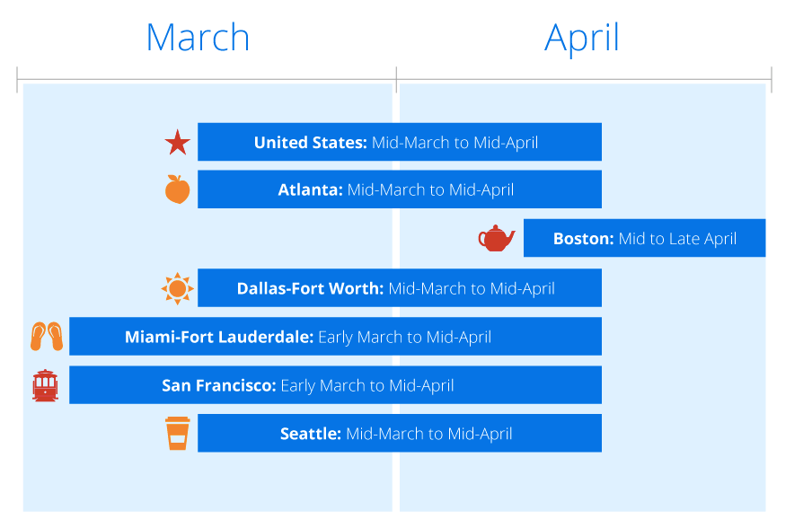812x528 pixels.
Task: Click the red star icon beside United States
Action: tap(177, 143)
